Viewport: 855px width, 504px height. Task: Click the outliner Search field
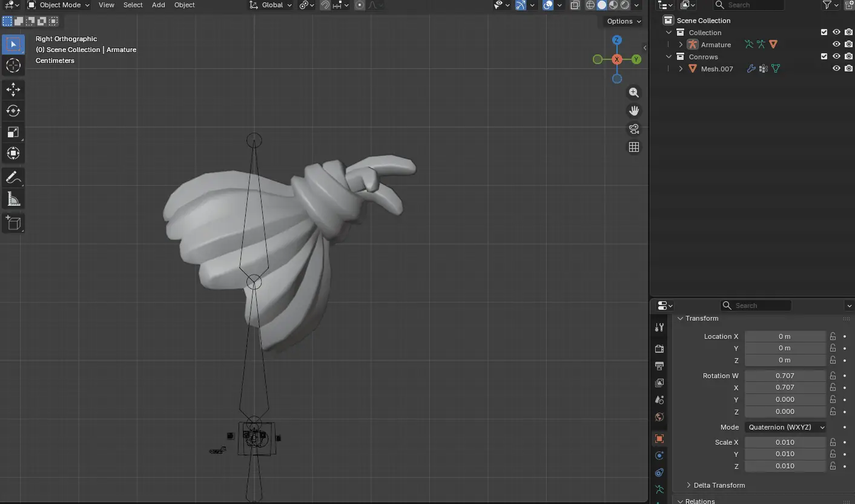coord(748,5)
